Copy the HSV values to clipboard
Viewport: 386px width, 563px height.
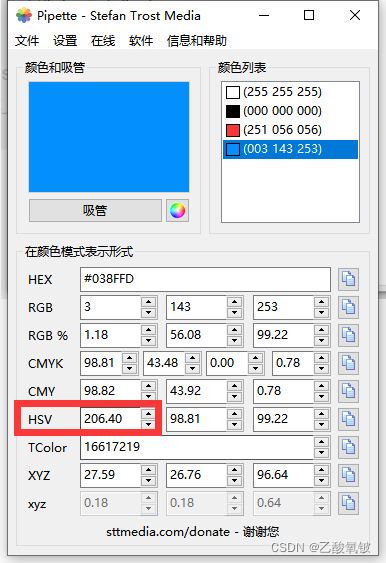coord(348,419)
